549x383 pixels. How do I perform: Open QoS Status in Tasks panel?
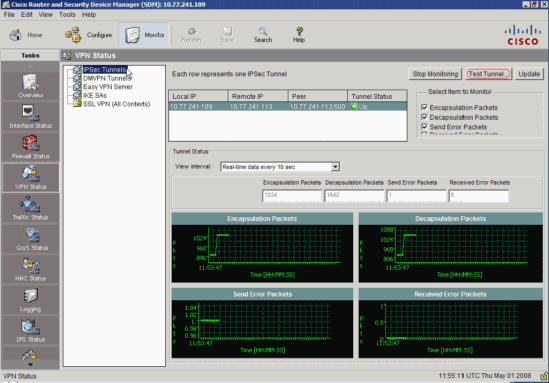30,239
